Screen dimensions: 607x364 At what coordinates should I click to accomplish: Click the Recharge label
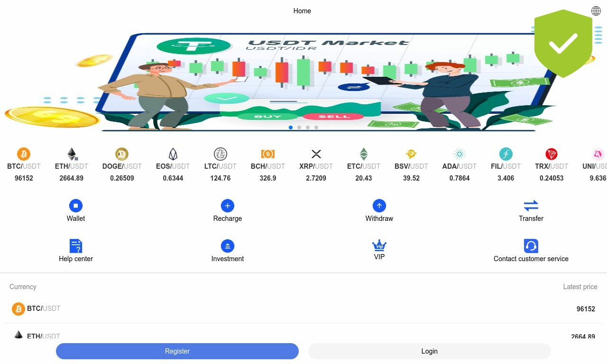coord(228,218)
